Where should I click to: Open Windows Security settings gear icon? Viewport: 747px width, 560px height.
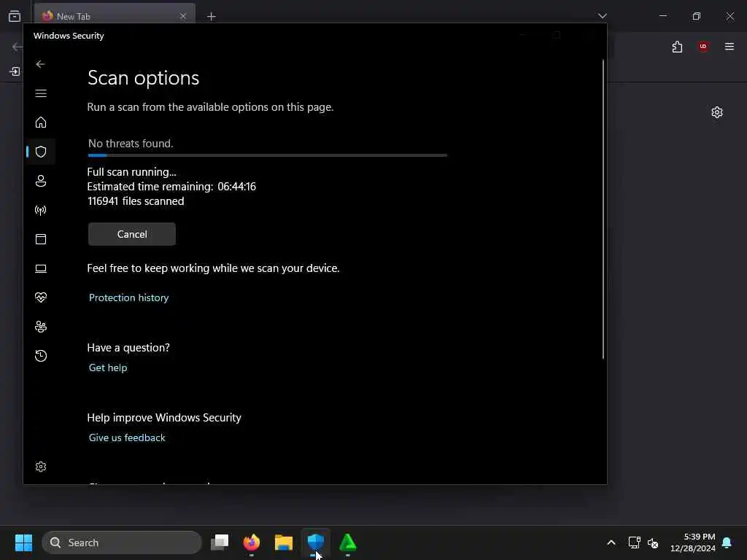click(41, 467)
